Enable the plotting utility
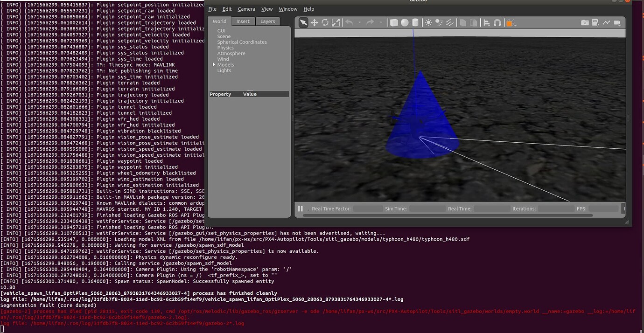The height and width of the screenshot is (333, 644). pos(606,22)
